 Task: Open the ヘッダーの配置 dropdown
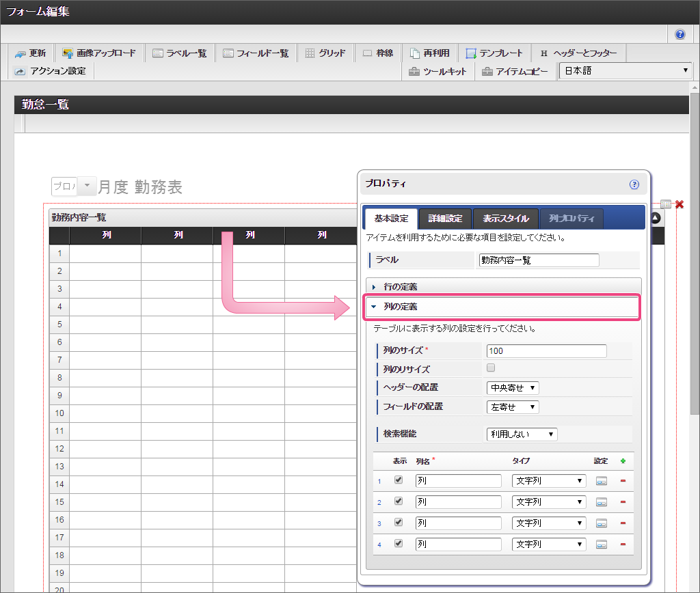tap(513, 388)
